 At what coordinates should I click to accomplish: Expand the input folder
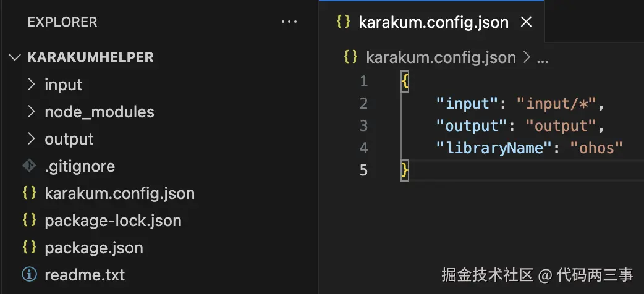[x=32, y=85]
